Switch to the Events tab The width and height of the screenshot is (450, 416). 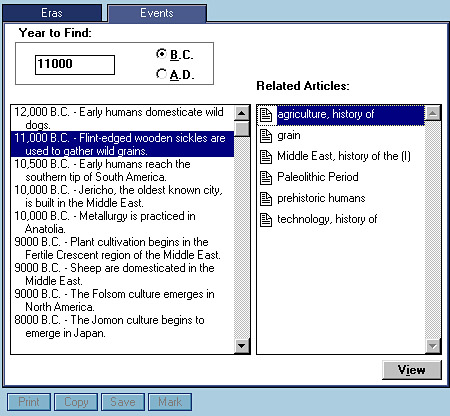click(x=157, y=13)
